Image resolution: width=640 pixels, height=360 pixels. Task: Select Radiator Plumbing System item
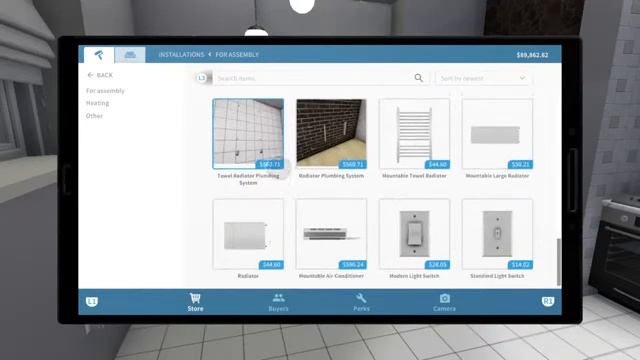click(x=331, y=133)
